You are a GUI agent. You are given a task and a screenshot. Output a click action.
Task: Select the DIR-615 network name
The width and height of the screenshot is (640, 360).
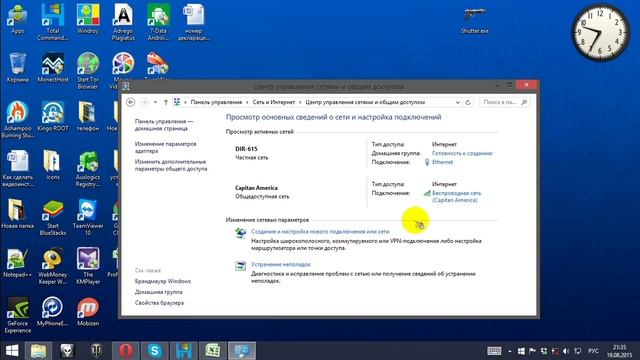[x=246, y=149]
